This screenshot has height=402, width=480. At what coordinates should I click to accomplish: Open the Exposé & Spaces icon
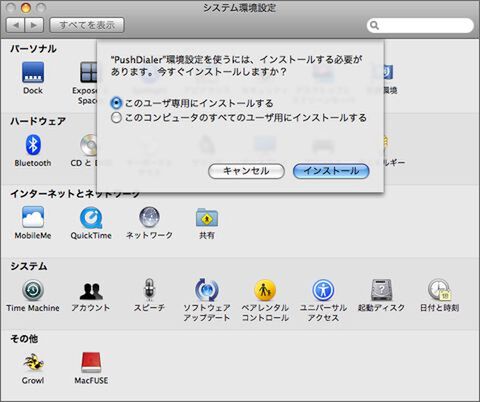click(88, 72)
